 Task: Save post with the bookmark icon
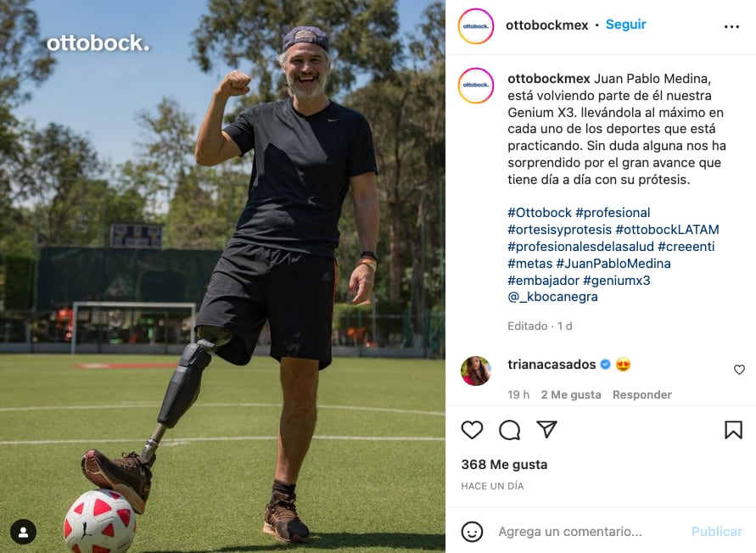[733, 429]
